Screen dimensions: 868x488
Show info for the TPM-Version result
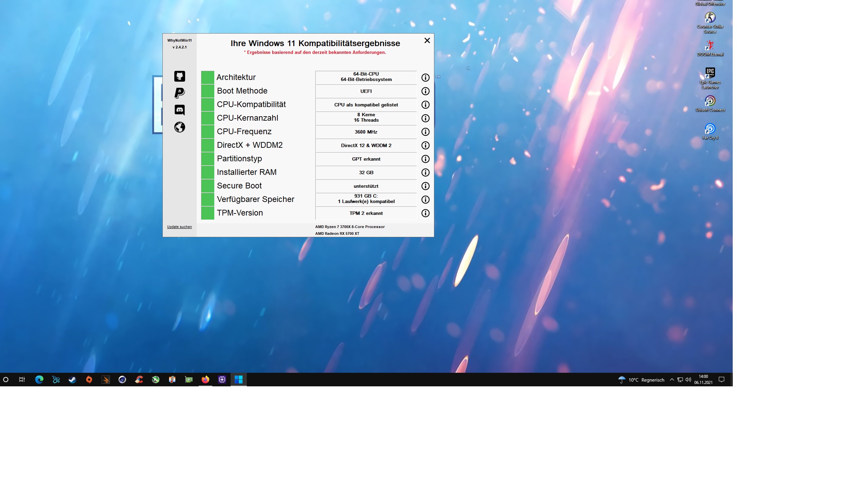click(x=425, y=213)
